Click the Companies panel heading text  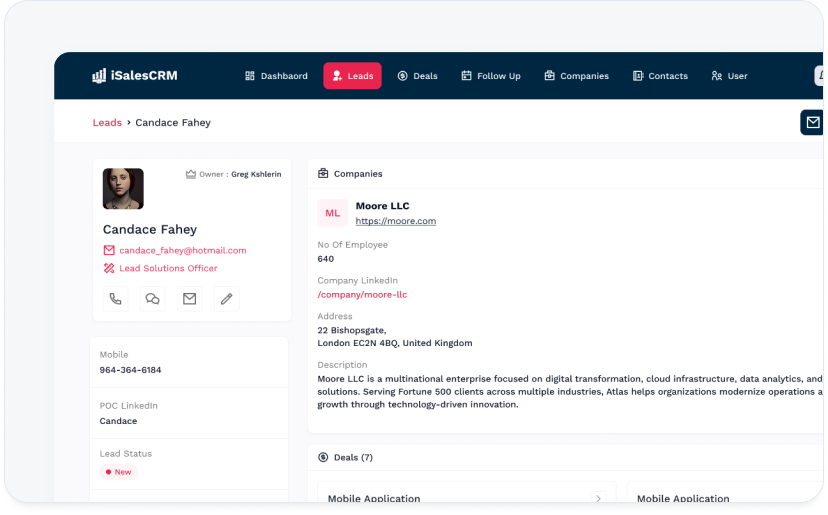(358, 174)
